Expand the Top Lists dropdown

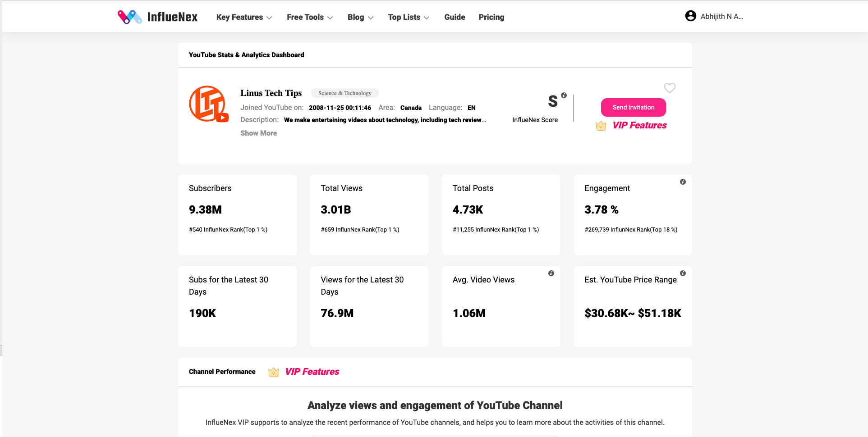pyautogui.click(x=409, y=17)
